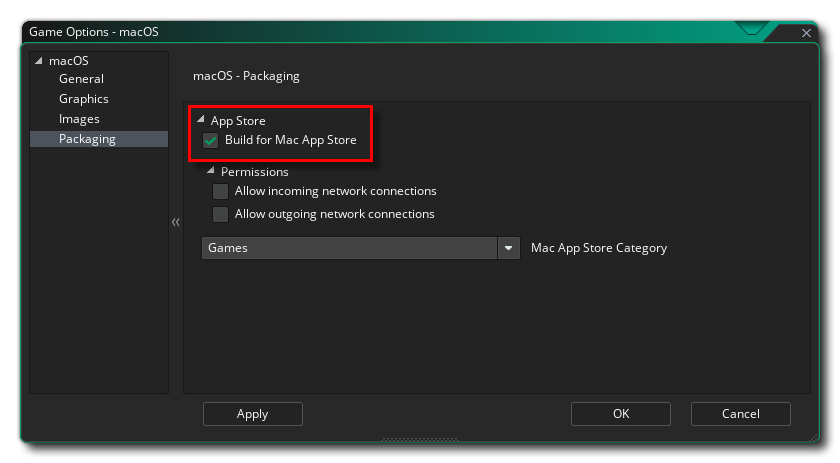Image resolution: width=840 pixels, height=463 pixels.
Task: Uncheck Build for Mac App Store
Action: pyautogui.click(x=211, y=140)
